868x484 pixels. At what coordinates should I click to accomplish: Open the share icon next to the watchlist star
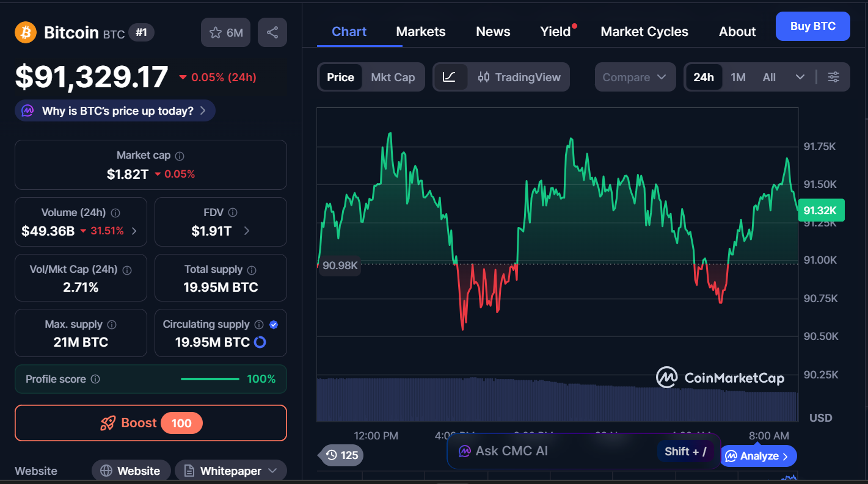[x=272, y=32]
